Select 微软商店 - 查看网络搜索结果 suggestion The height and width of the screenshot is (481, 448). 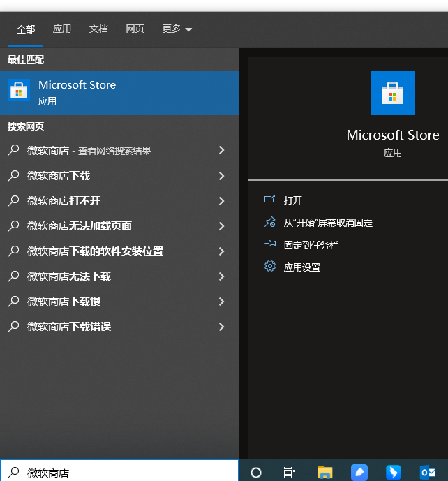[119, 150]
